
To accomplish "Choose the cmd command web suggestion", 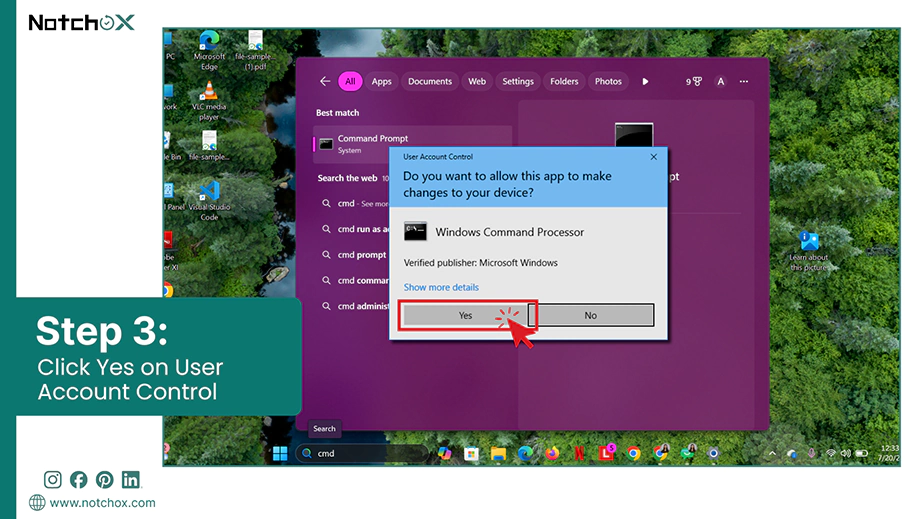I will [x=356, y=280].
